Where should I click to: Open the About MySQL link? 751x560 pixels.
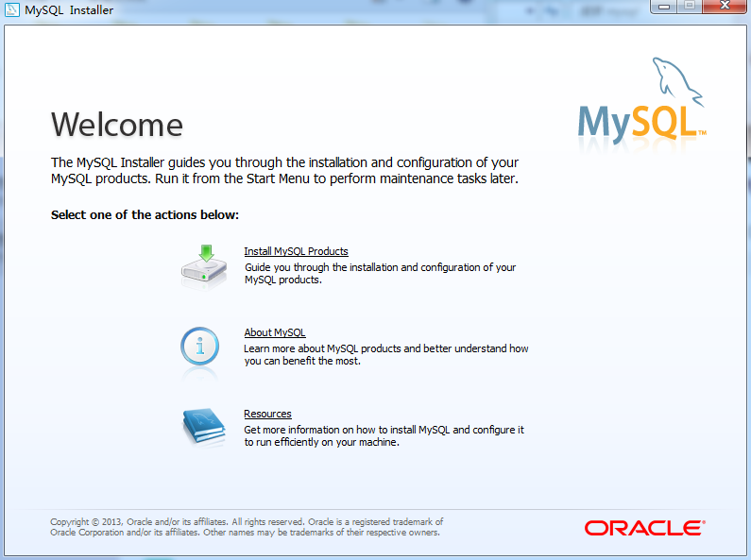pyautogui.click(x=275, y=332)
